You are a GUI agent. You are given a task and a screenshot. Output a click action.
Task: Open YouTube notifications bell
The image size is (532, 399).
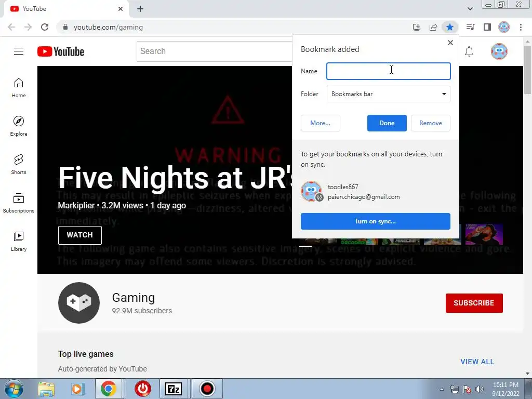pyautogui.click(x=469, y=51)
